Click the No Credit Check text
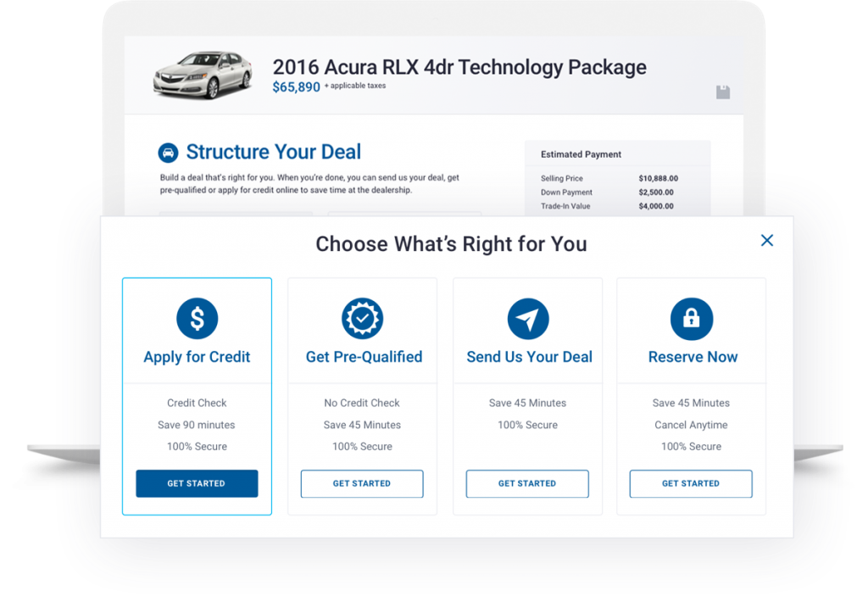Image resolution: width=868 pixels, height=602 pixels. [362, 404]
